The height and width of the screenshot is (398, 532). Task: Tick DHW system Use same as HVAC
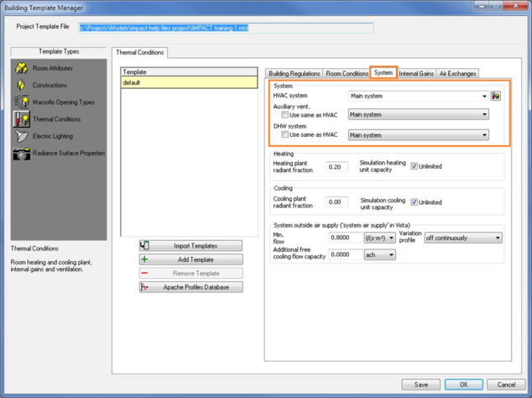pos(285,135)
